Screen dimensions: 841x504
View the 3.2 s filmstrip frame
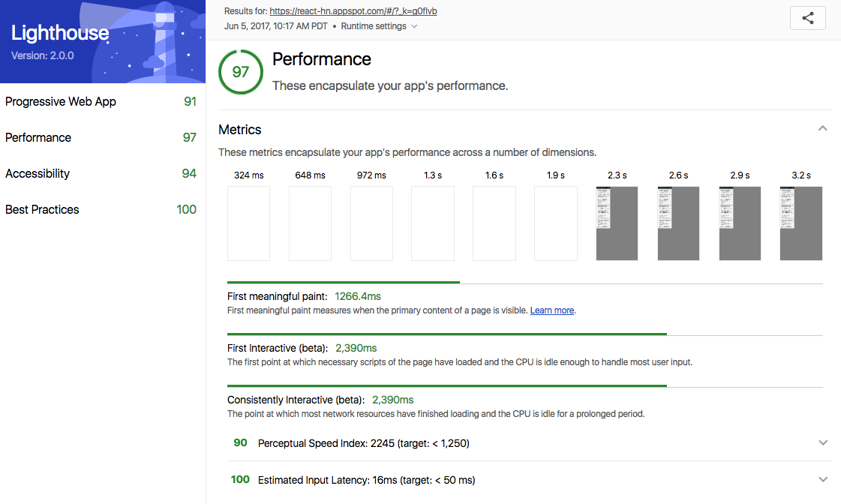[x=800, y=223]
